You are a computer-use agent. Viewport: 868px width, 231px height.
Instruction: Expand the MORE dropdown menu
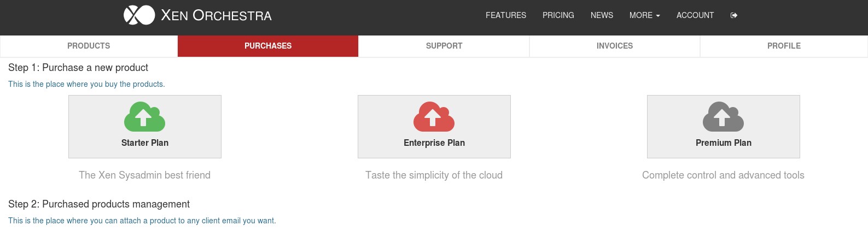644,15
